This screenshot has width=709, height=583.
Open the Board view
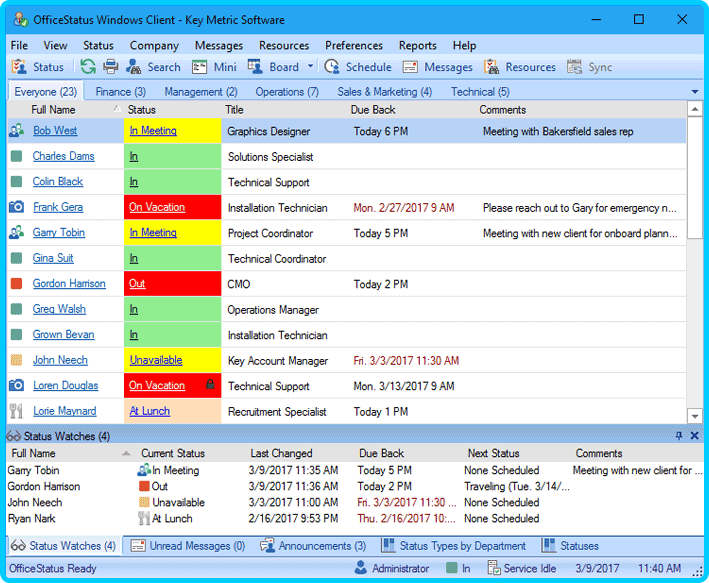tap(273, 67)
